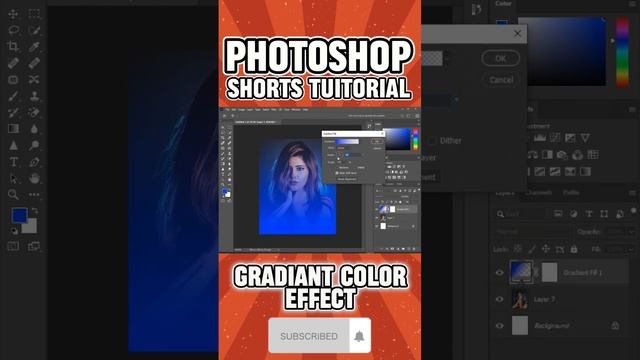This screenshot has height=360, width=640.
Task: Select the Pen tool
Action: coord(34,162)
